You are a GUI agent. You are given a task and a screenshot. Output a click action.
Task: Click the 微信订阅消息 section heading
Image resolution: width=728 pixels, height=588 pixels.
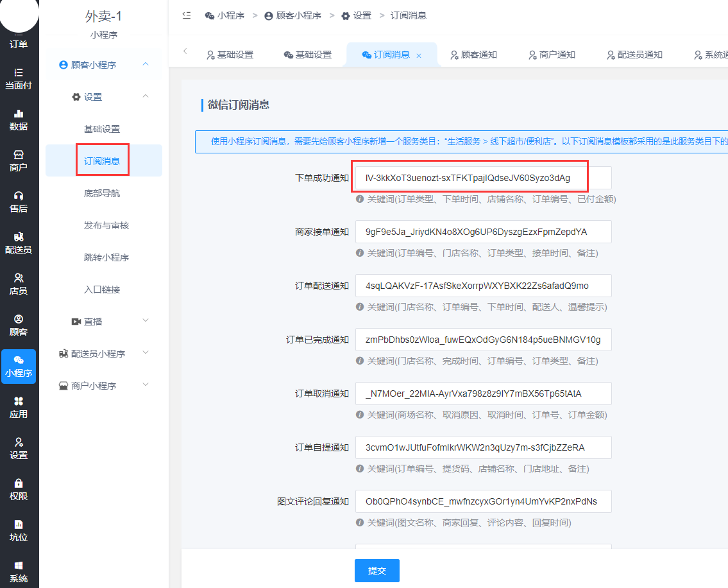point(239,105)
